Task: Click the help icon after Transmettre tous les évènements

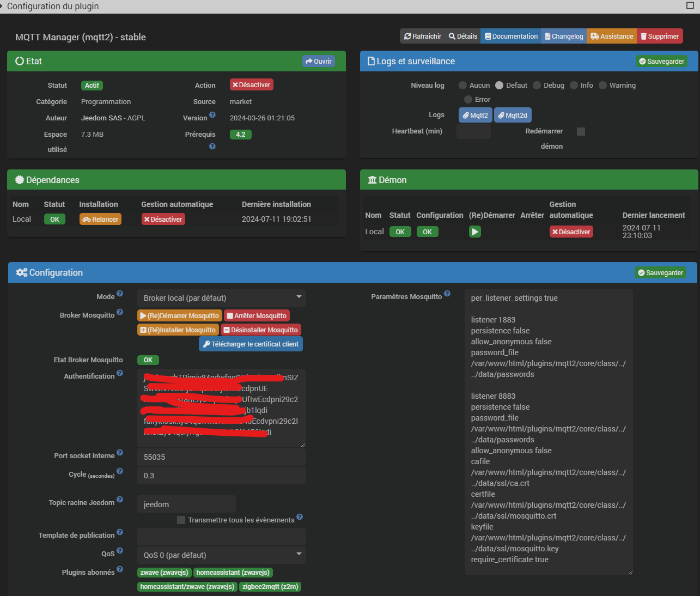Action: pos(300,517)
